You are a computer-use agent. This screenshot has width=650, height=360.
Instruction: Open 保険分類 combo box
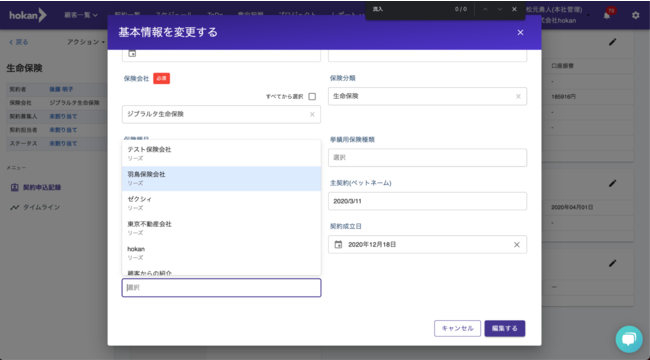click(427, 96)
